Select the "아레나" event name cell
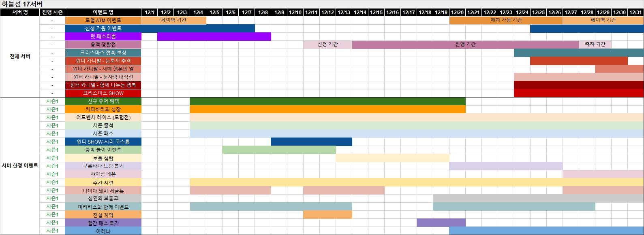644x235 pixels. tap(103, 231)
